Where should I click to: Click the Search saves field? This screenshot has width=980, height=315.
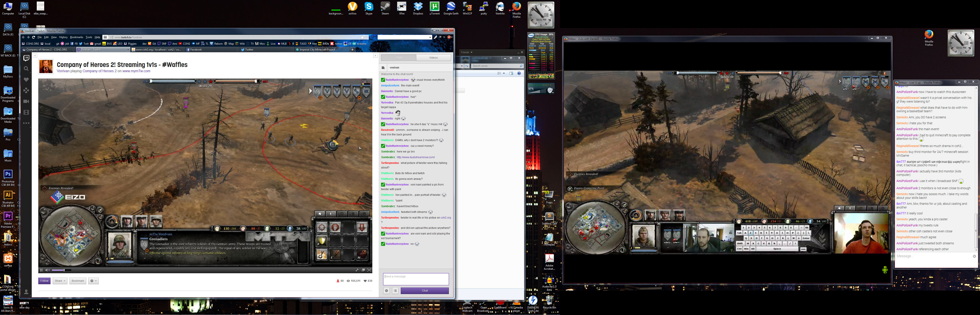tap(497, 66)
